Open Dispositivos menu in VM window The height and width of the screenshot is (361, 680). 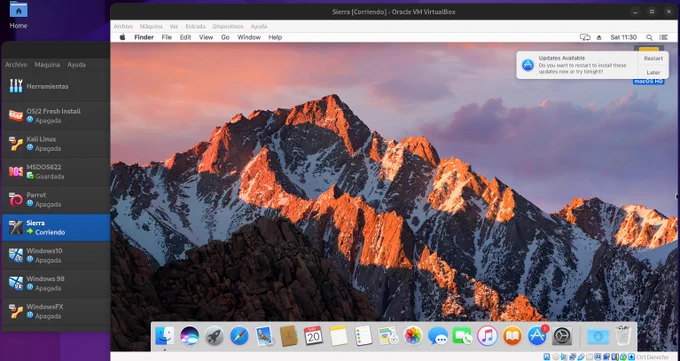[228, 26]
